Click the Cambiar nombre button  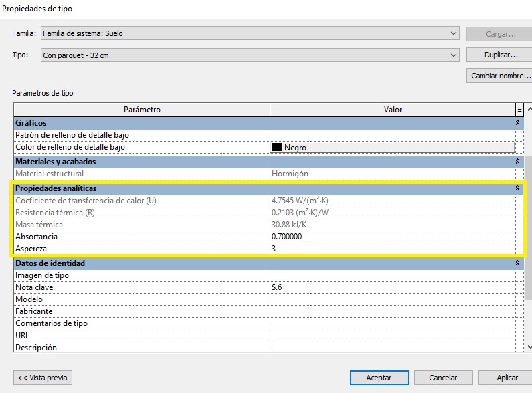tap(501, 76)
